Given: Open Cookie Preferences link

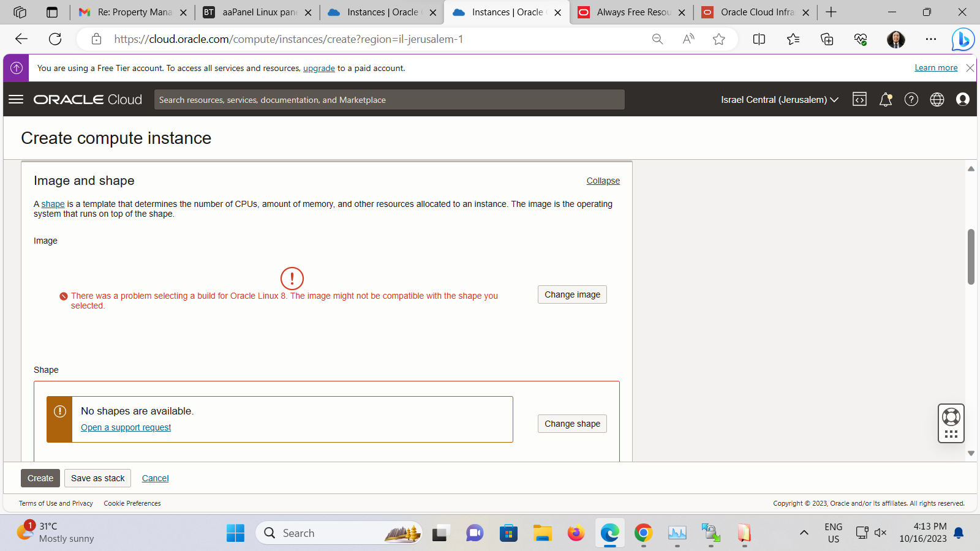Looking at the screenshot, I should tap(132, 503).
